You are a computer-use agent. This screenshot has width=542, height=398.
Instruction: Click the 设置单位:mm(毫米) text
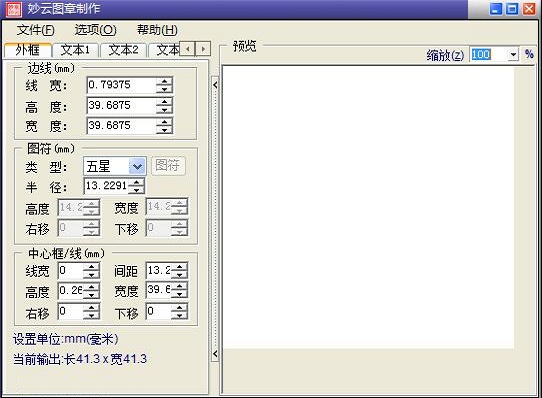tap(66, 339)
